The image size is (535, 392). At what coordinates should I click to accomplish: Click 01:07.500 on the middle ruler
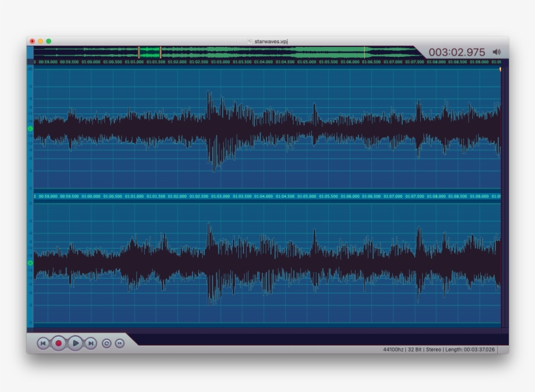[415, 196]
